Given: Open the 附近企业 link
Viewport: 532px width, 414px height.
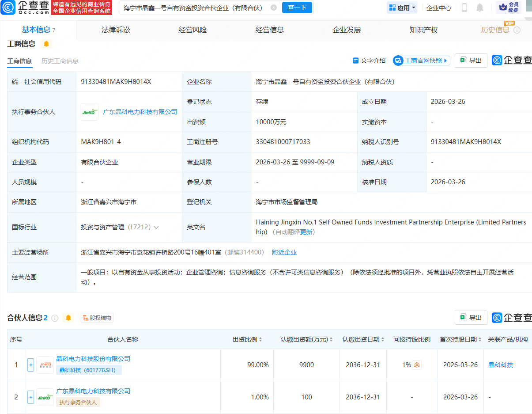Looking at the screenshot, I should [x=284, y=252].
